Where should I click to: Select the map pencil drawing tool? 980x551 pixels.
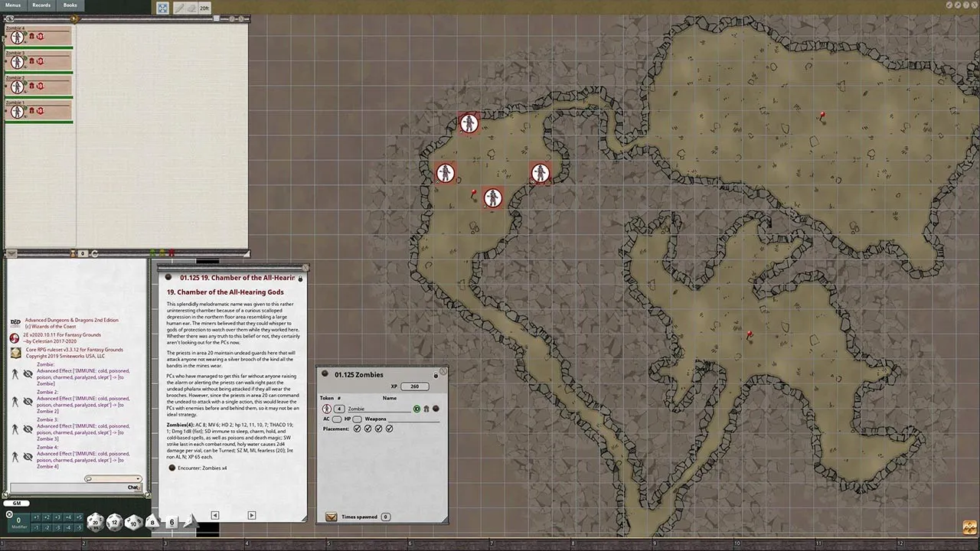point(179,8)
